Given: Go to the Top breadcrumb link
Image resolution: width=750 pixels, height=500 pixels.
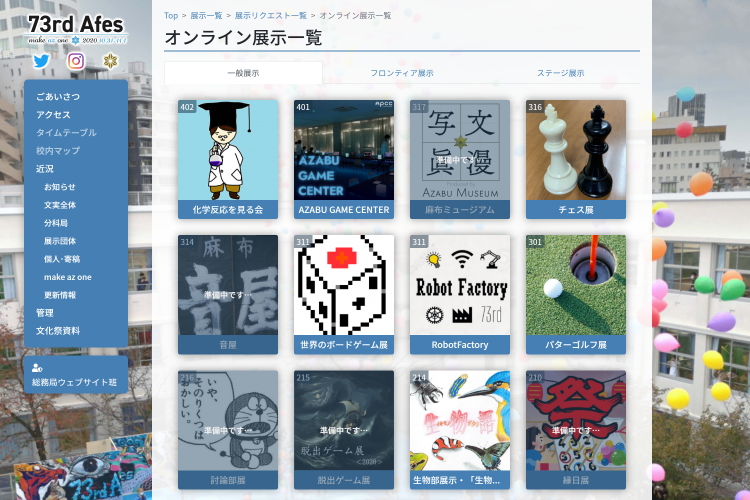Looking at the screenshot, I should click(x=171, y=15).
